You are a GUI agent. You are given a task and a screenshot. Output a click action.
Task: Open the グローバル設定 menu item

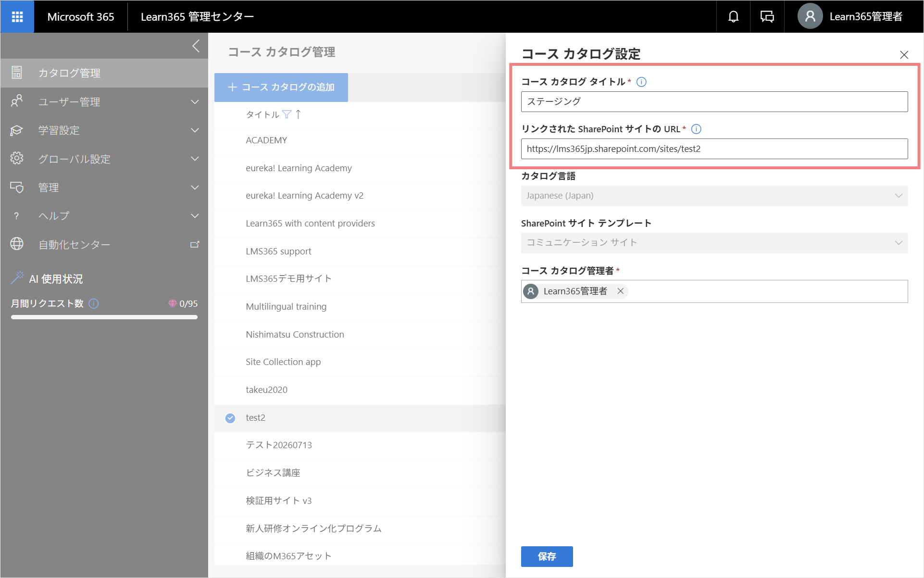pyautogui.click(x=104, y=159)
